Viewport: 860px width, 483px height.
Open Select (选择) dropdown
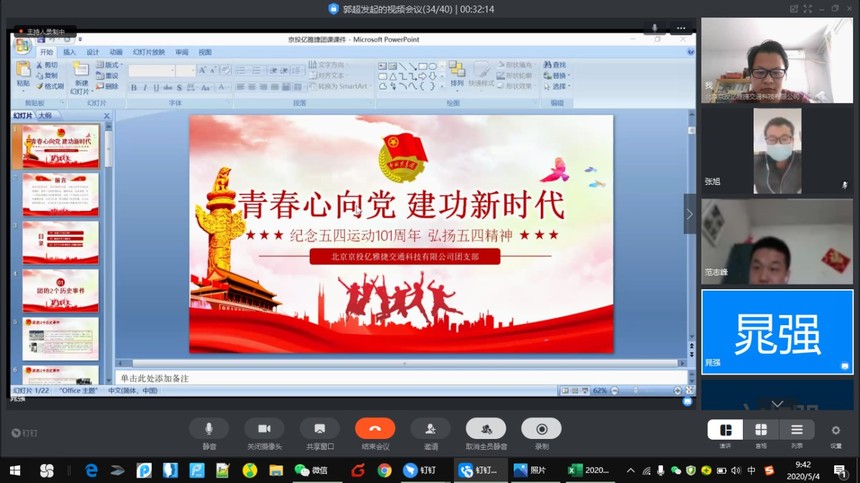(557, 86)
